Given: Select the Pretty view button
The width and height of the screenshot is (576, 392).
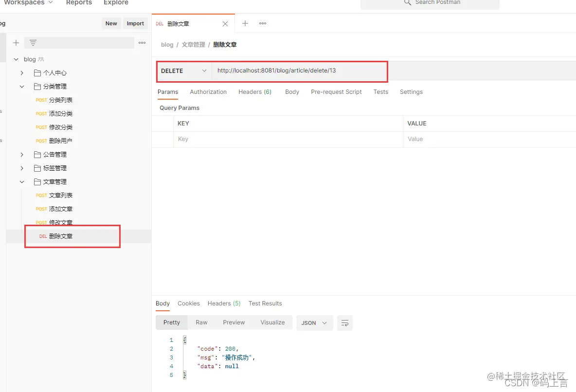Looking at the screenshot, I should click(x=172, y=322).
